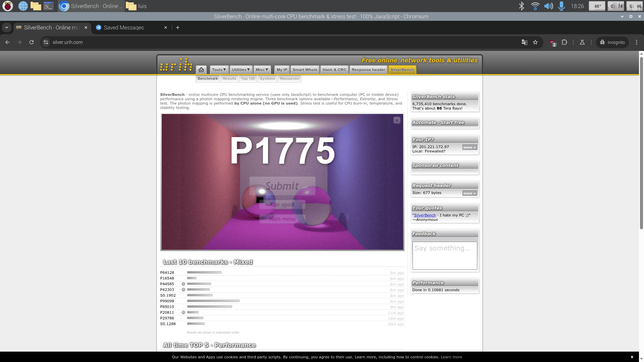Image resolution: width=644 pixels, height=362 pixels.
Task: Click the page vertical scrollbar
Action: pos(641,143)
